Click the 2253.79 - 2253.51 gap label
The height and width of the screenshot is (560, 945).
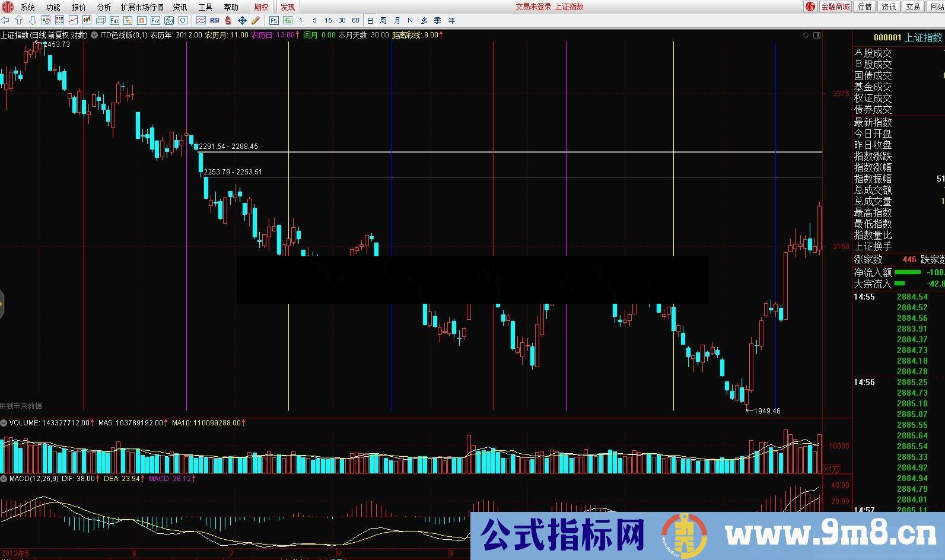(233, 172)
